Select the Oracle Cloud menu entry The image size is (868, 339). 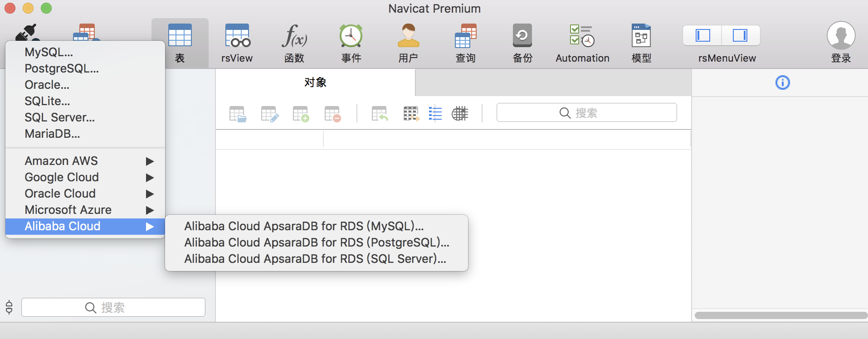pos(85,194)
